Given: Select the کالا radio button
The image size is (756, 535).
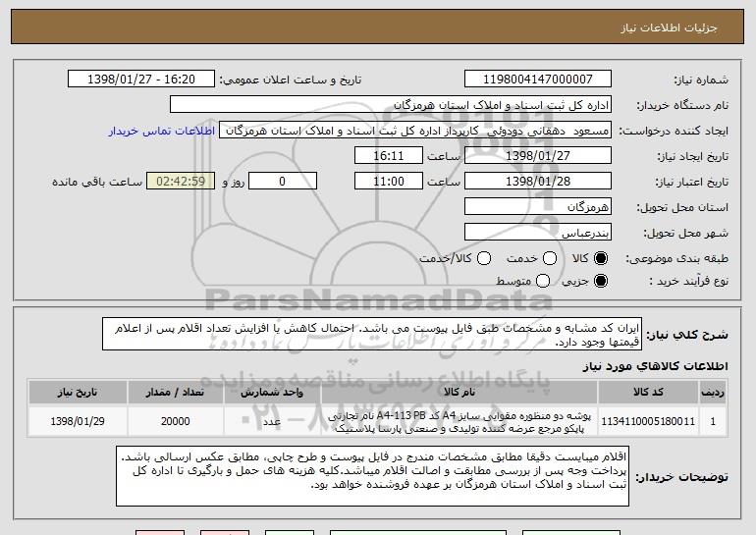Looking at the screenshot, I should point(601,259).
